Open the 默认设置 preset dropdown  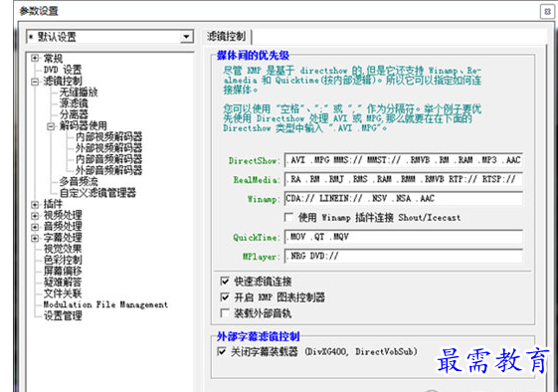click(186, 37)
